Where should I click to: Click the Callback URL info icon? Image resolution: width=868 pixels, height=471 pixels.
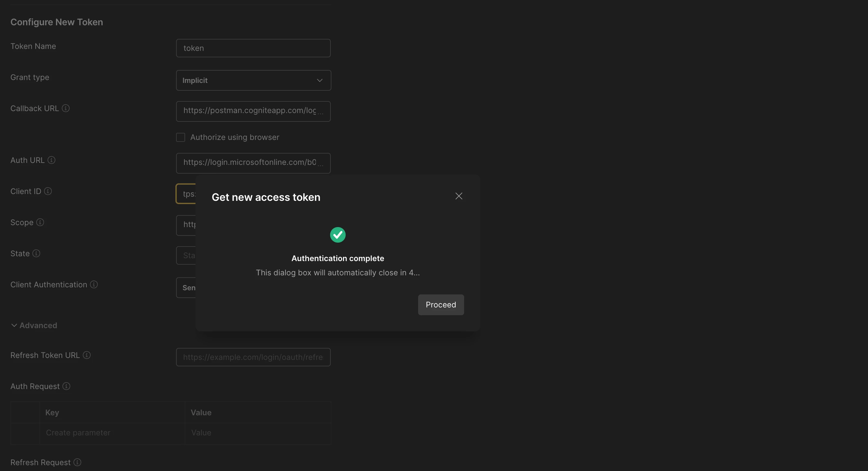pyautogui.click(x=66, y=108)
